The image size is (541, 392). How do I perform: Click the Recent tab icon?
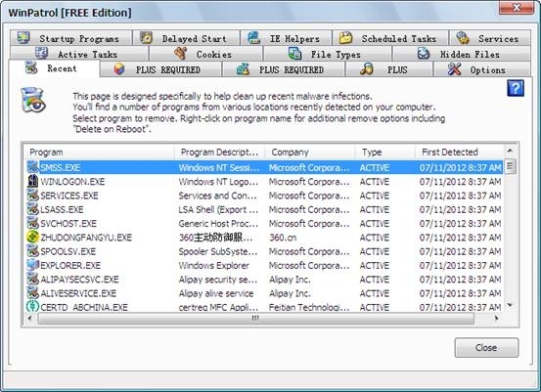[x=31, y=67]
